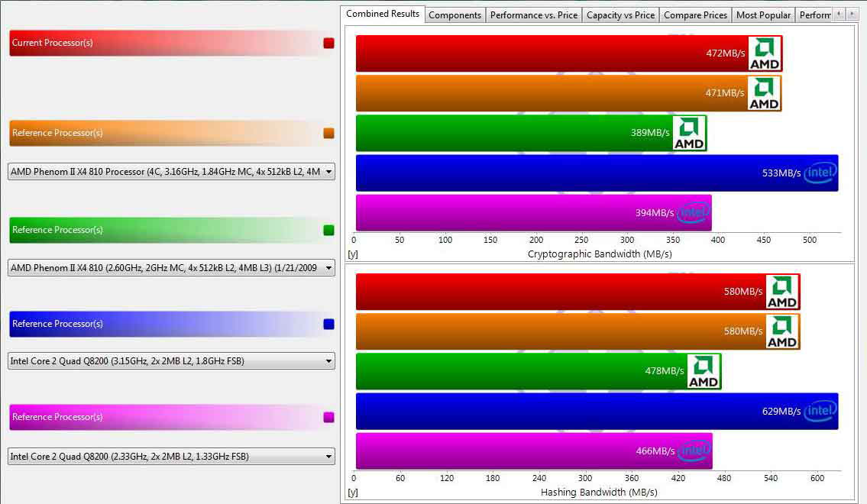
Task: Click the orange Reference Processor(s) header
Action: tap(172, 133)
